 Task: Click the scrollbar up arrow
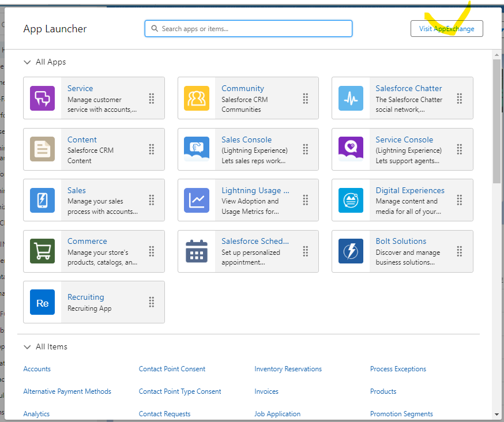click(497, 55)
